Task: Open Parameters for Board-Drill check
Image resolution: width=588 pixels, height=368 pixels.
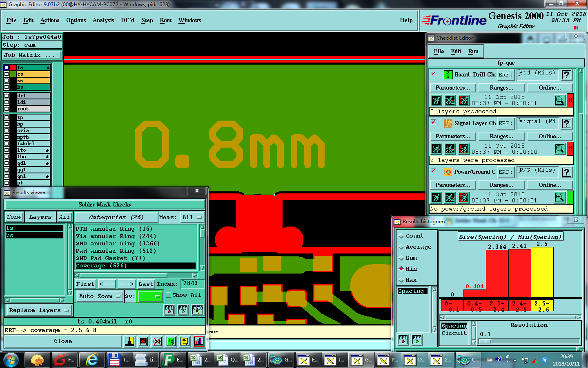Action: [452, 88]
